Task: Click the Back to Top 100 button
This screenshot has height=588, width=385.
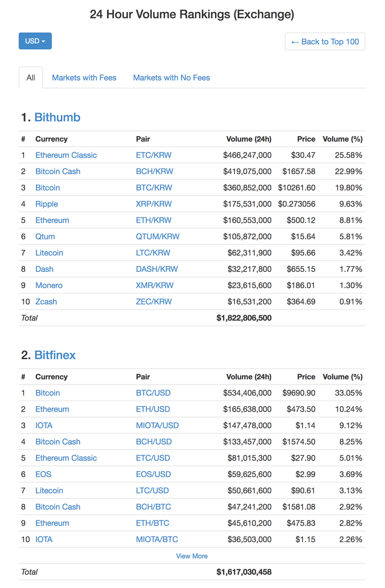Action: click(x=325, y=41)
